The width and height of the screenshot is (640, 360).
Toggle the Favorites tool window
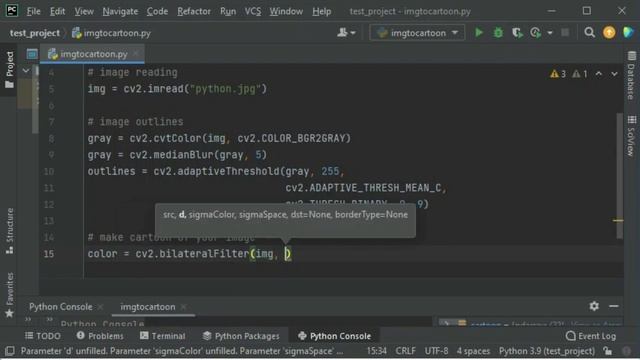pos(9,295)
